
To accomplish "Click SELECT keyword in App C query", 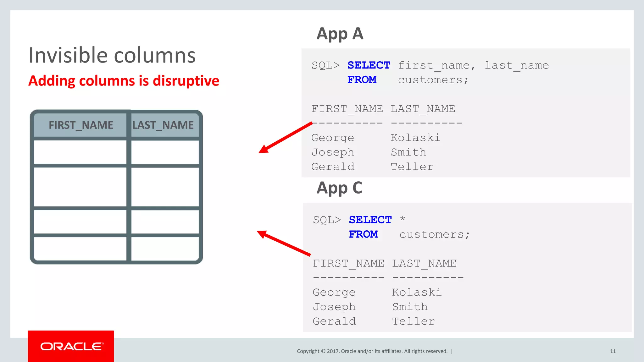I will pyautogui.click(x=370, y=220).
